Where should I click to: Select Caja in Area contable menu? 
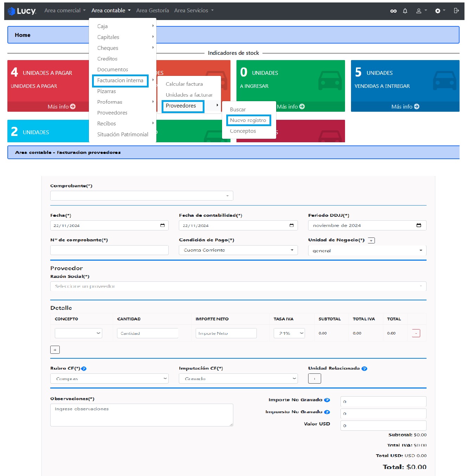point(123,26)
